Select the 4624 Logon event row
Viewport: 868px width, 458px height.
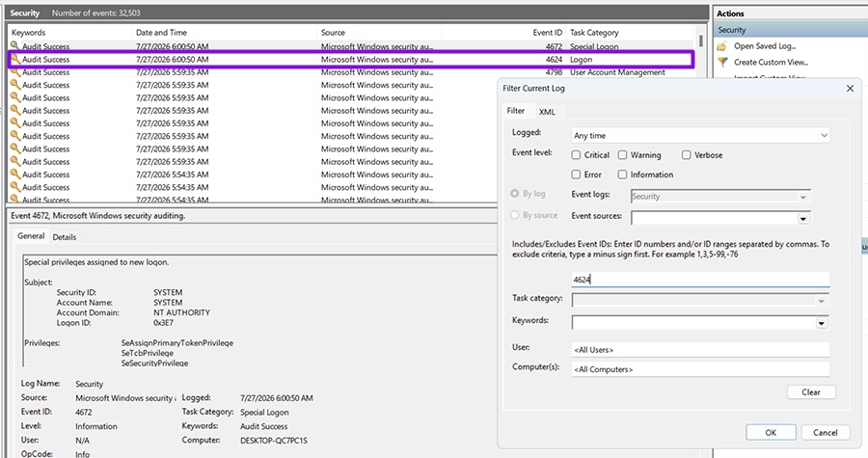point(351,60)
